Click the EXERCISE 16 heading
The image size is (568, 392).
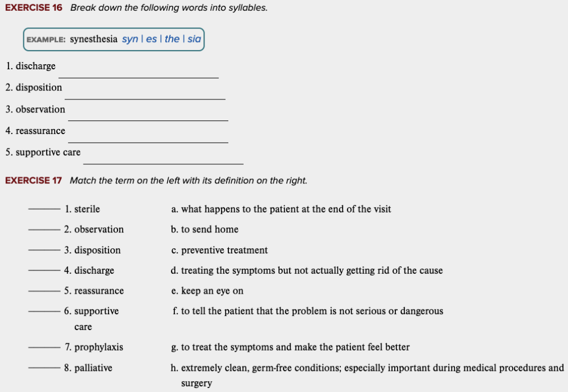point(34,8)
